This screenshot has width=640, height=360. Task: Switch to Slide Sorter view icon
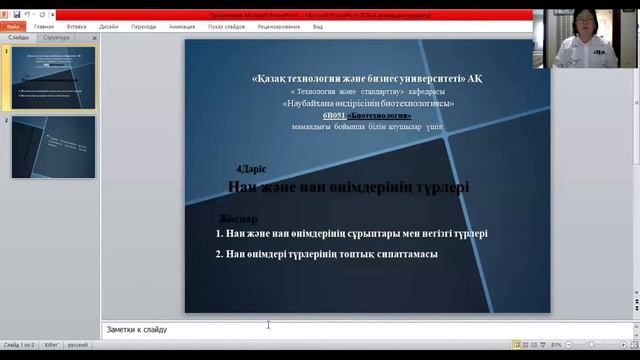click(526, 345)
